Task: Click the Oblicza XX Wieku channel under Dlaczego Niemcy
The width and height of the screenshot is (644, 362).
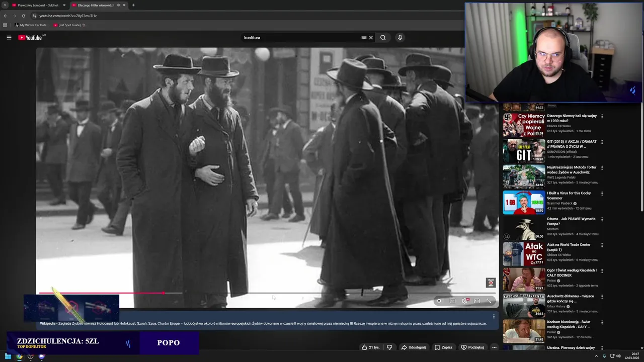Action: coord(559,126)
